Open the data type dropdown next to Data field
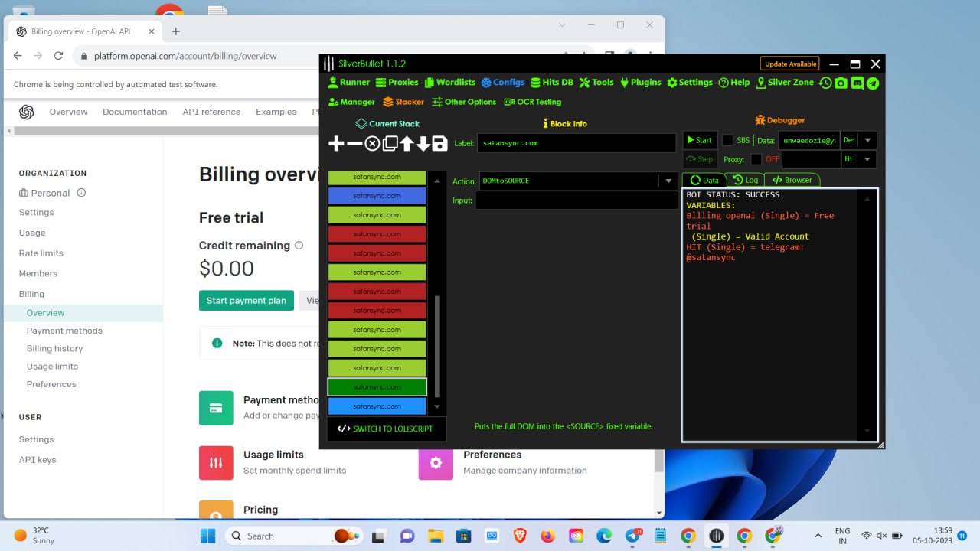 tap(867, 141)
